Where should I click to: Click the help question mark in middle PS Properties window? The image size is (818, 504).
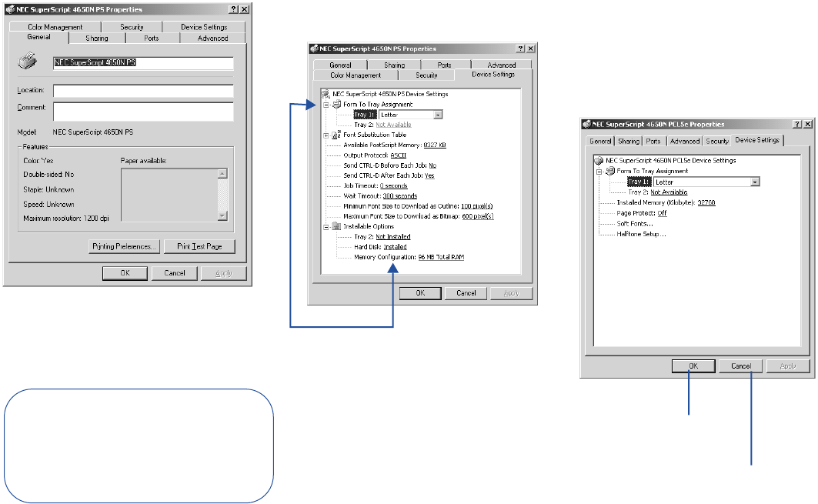point(520,48)
